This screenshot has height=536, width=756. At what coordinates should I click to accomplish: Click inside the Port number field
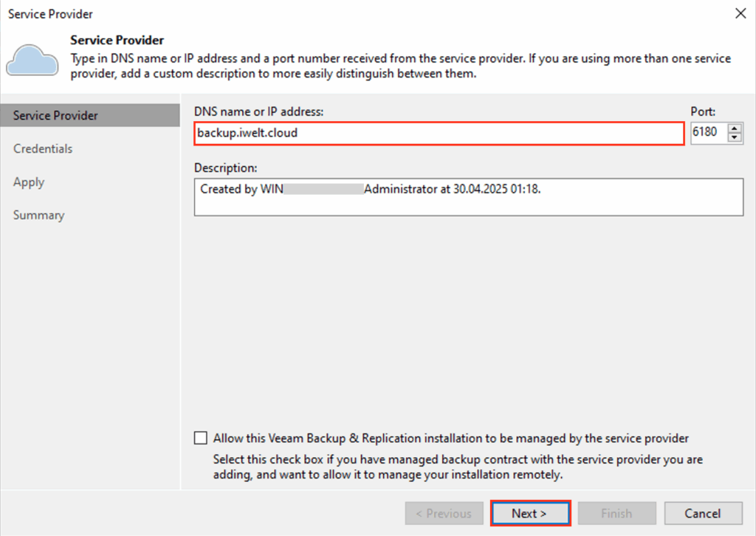(x=709, y=132)
